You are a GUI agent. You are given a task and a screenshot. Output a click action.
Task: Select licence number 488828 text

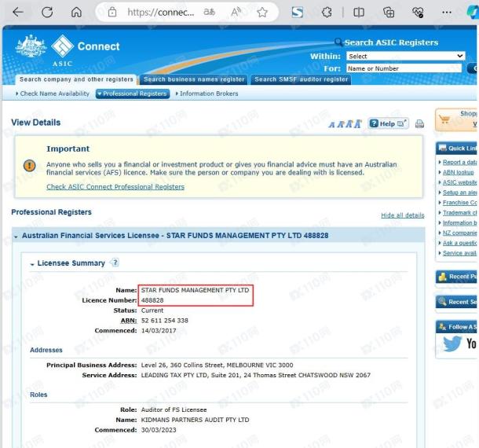pos(152,300)
